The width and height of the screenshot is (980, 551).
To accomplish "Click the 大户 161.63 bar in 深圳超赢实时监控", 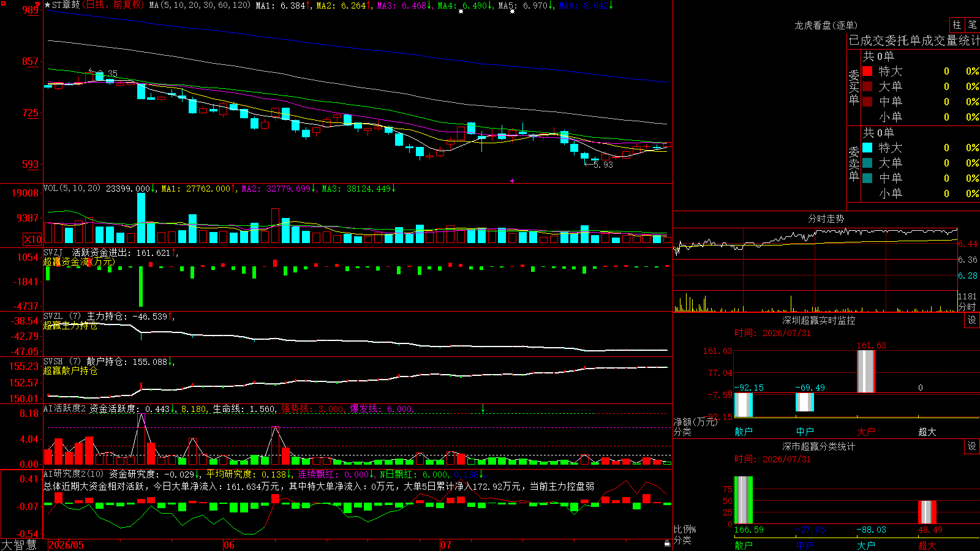I will click(865, 372).
